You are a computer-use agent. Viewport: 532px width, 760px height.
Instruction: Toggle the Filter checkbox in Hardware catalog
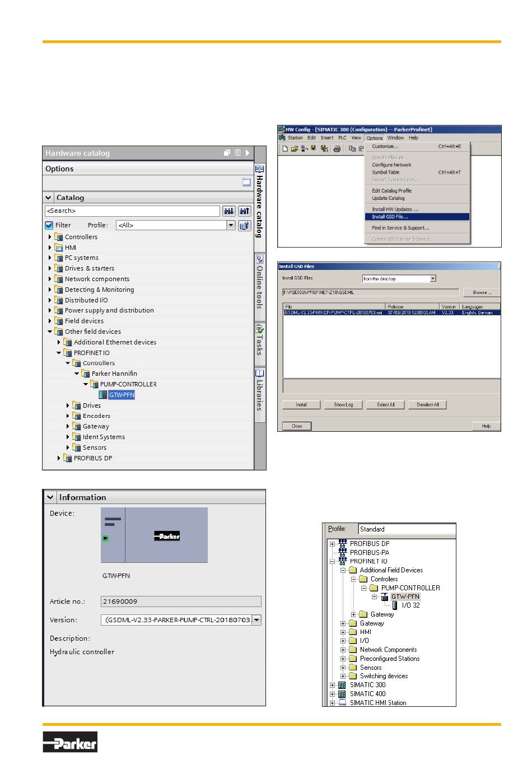pos(49,225)
